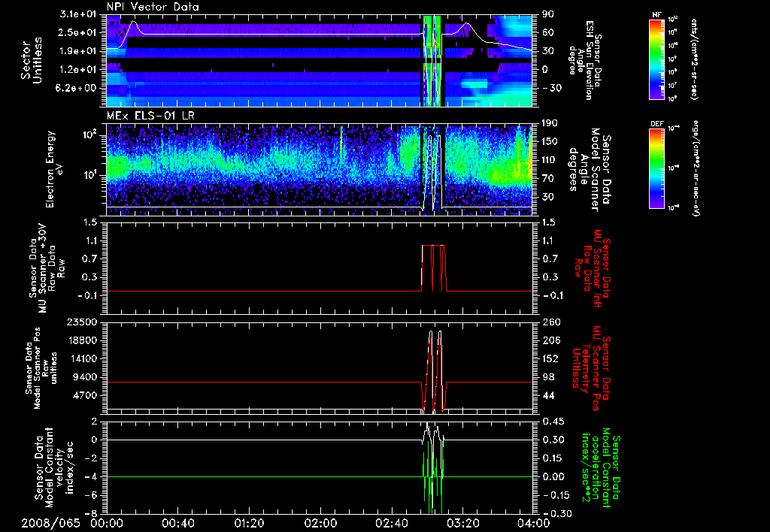The height and width of the screenshot is (532, 770).
Task: Click the "00:00" time axis label
Action: point(107,523)
